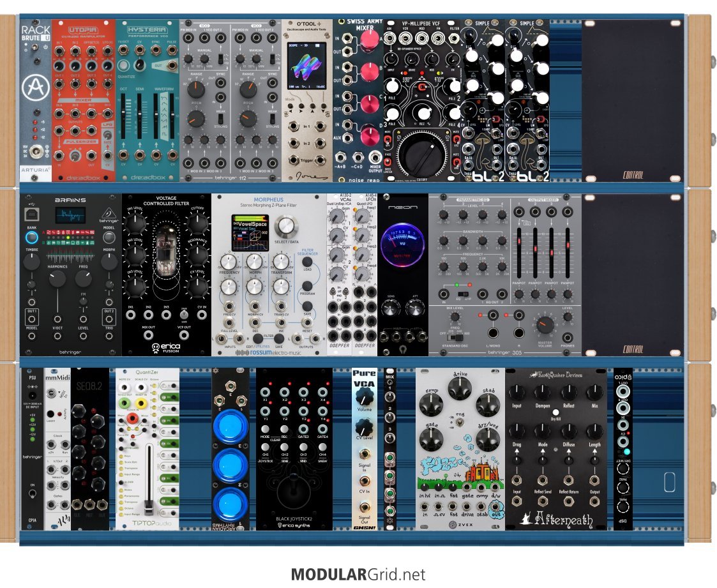Turn the Swiss Army Mixer channel A knob
This screenshot has width=717, height=588.
click(370, 40)
